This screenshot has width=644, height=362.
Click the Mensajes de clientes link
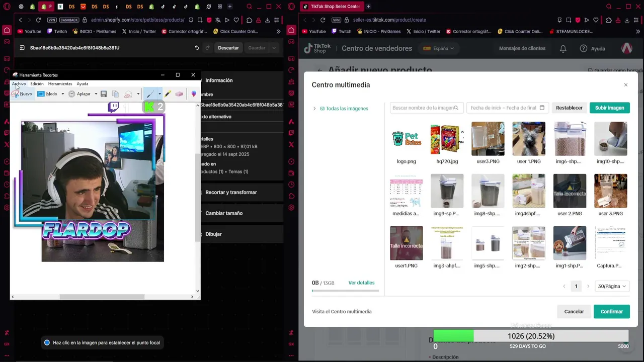point(522,49)
